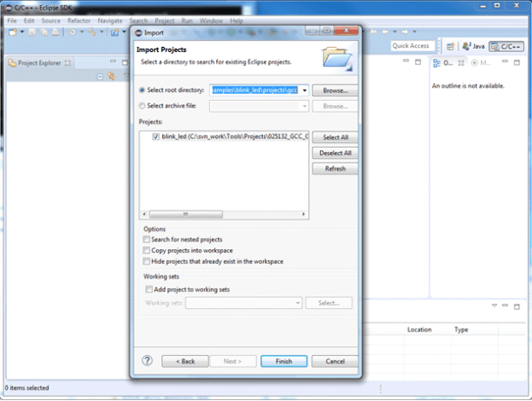Click the Refresh button
Image resolution: width=532 pixels, height=401 pixels.
[335, 168]
